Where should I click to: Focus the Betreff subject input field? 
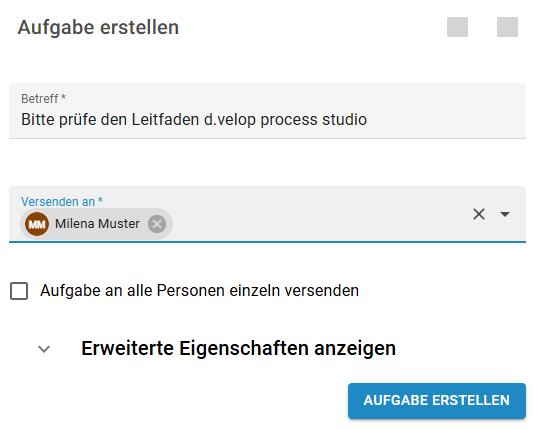click(267, 111)
